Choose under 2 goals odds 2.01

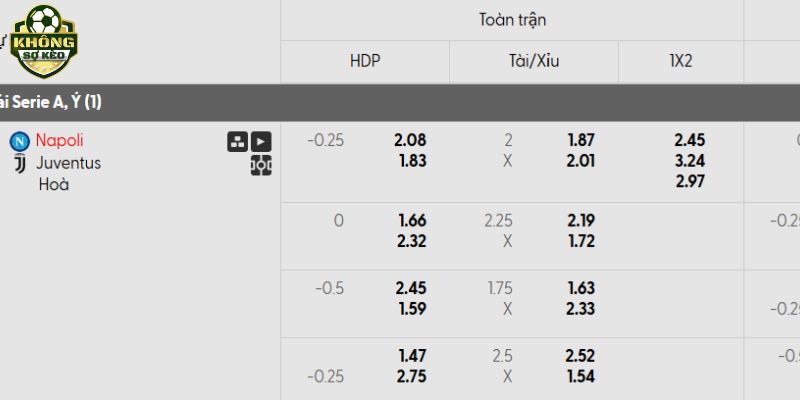pos(580,160)
